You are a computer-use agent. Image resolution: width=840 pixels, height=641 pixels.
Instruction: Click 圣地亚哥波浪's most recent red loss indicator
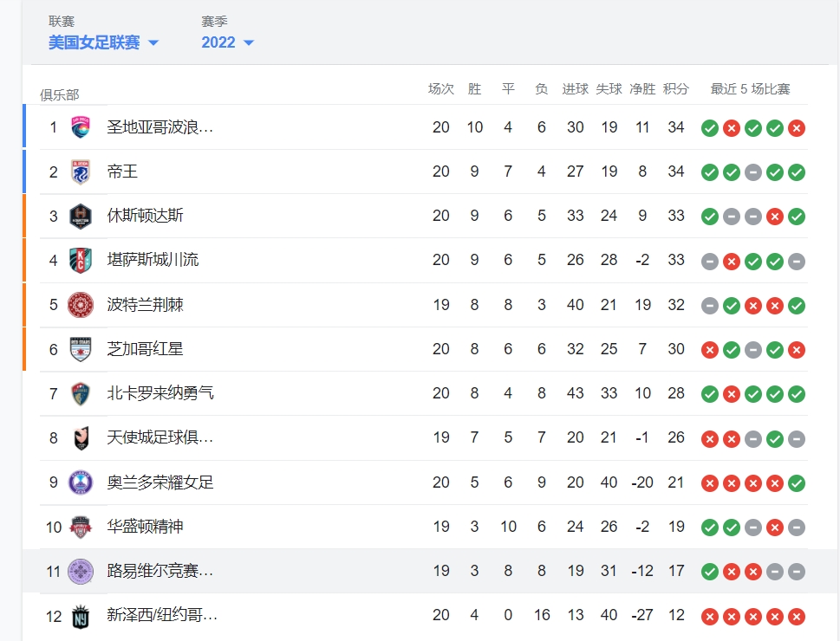coord(797,128)
